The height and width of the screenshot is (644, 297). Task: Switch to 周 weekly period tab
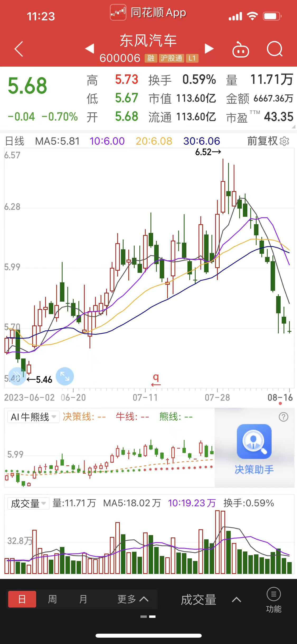point(52,599)
